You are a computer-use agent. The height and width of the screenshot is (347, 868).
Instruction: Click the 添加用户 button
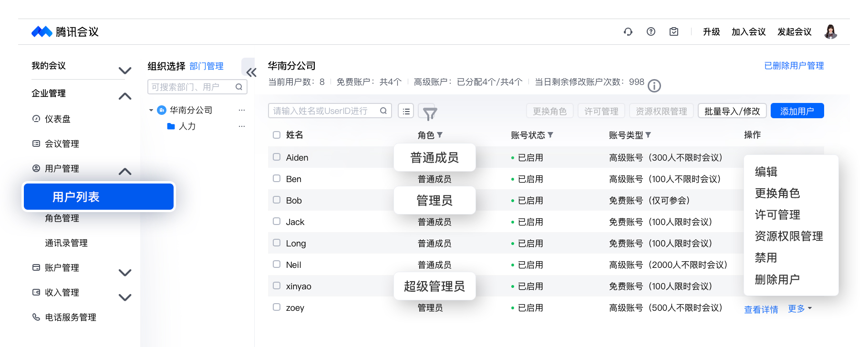(797, 111)
